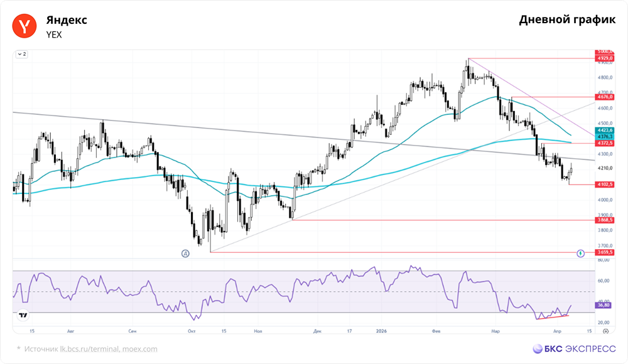Select the 3868,5 support level label
628x364 pixels.
click(605, 220)
